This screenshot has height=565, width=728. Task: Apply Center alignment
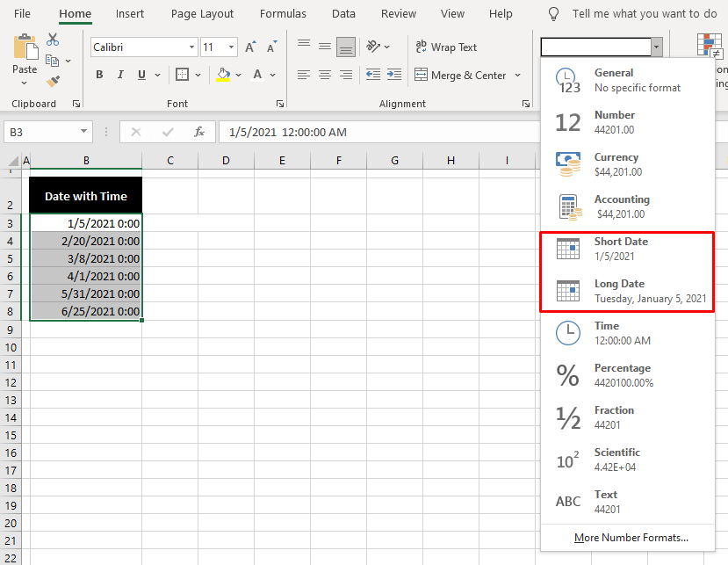point(325,75)
